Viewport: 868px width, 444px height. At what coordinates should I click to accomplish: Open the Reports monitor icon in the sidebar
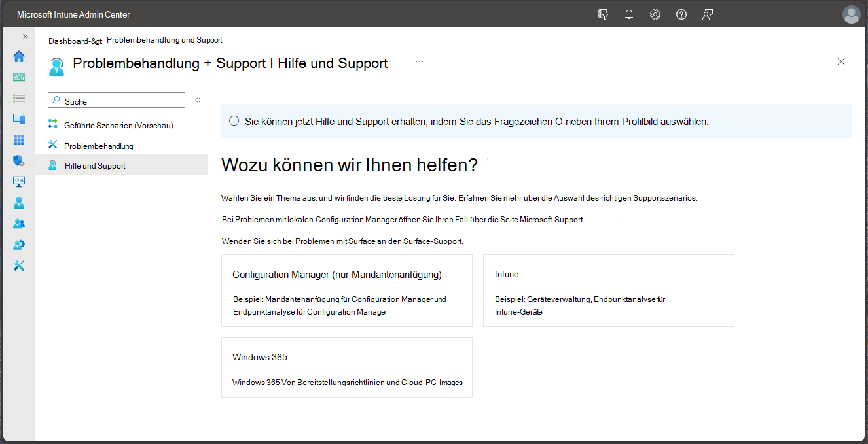(19, 182)
